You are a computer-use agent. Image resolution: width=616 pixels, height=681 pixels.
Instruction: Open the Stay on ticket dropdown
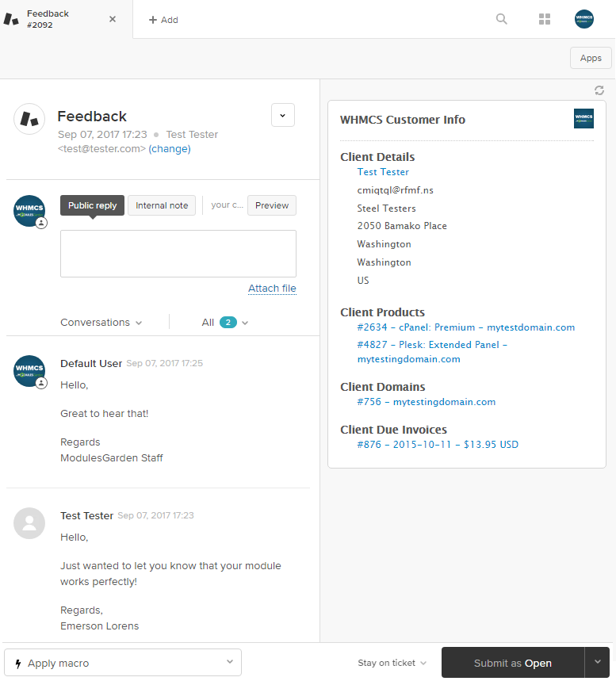[x=392, y=663]
